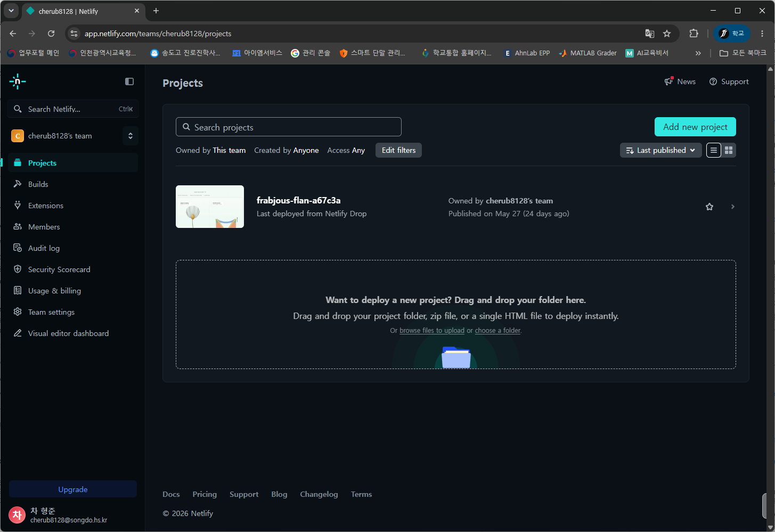775x532 pixels.
Task: Switch to list view layout
Action: 714,150
